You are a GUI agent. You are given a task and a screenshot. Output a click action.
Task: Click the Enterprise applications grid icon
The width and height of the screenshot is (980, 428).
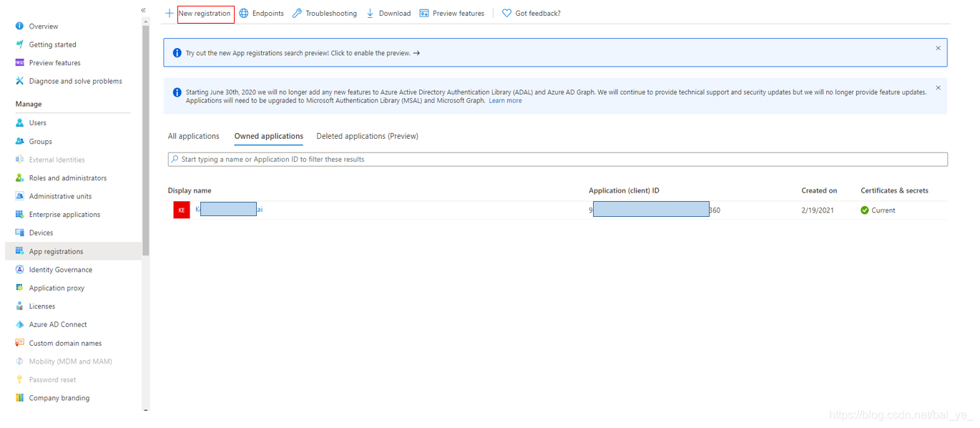(x=20, y=214)
